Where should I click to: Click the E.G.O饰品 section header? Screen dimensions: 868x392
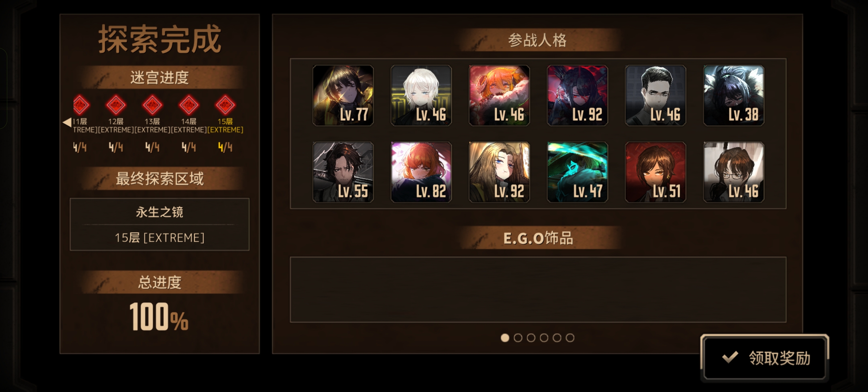[538, 238]
